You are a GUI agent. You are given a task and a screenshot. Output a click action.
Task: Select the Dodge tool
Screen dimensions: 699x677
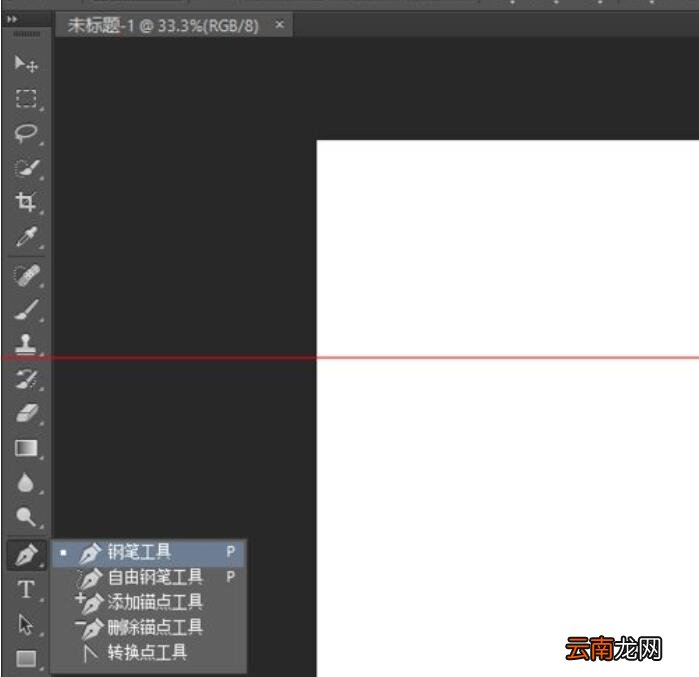coord(25,517)
